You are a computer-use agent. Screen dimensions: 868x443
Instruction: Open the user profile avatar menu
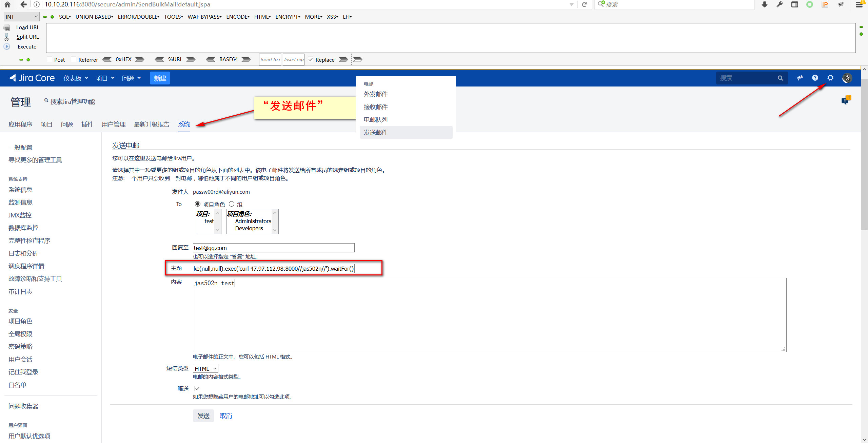847,78
